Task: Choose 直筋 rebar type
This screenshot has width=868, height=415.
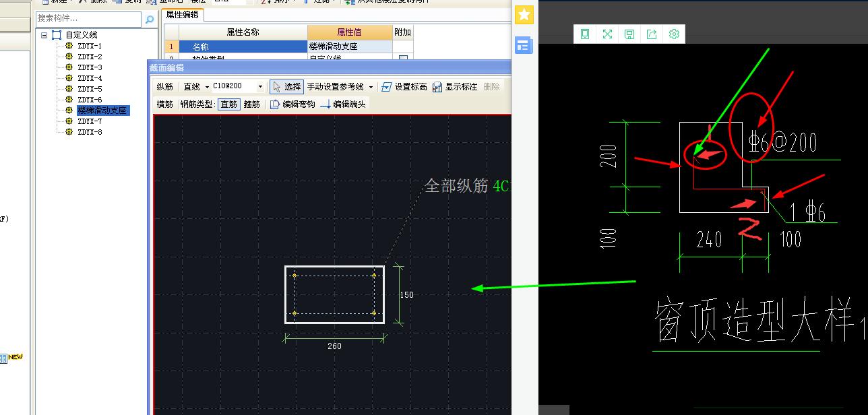Action: [x=229, y=104]
